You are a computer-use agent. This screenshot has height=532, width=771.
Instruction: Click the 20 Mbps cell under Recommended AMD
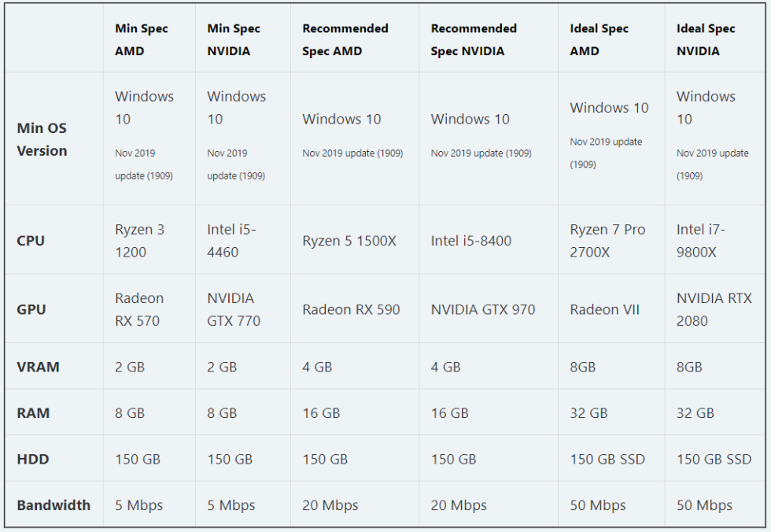tap(330, 505)
